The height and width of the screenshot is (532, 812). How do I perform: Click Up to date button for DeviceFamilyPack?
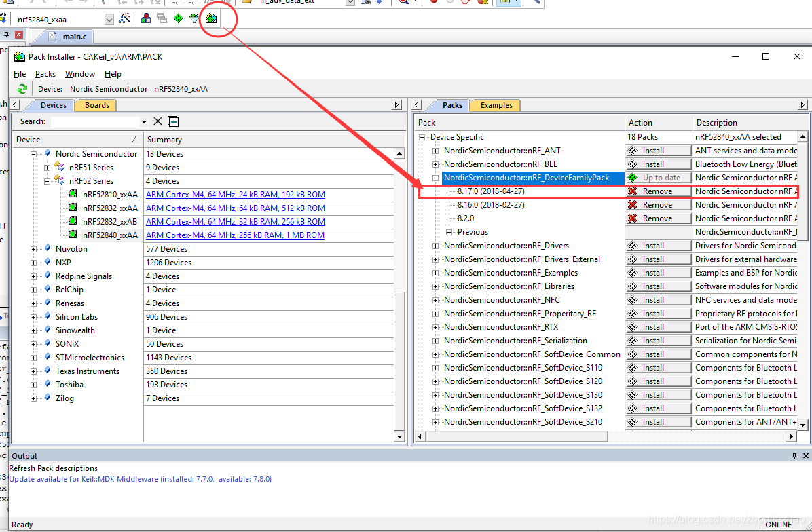659,178
